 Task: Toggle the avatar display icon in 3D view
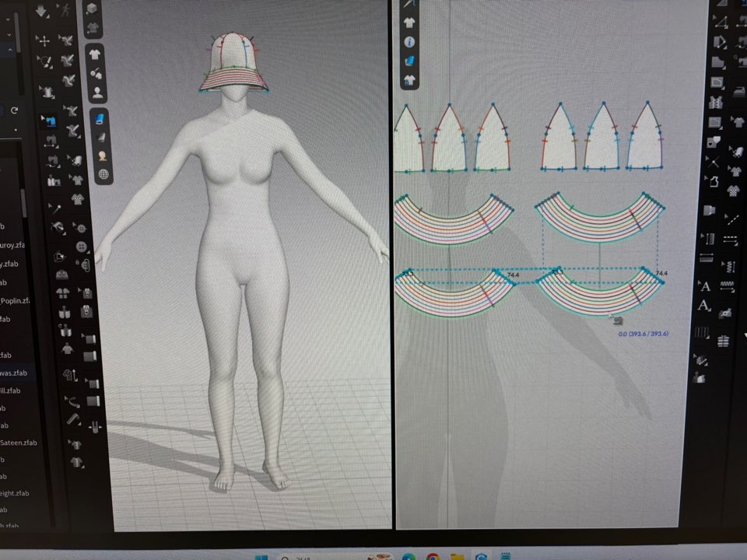[x=97, y=92]
